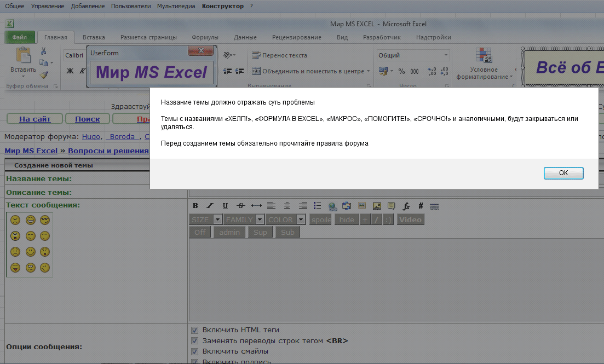Screen dimensions: 604x364
Task: Open the Файл tab
Action: tap(20, 37)
